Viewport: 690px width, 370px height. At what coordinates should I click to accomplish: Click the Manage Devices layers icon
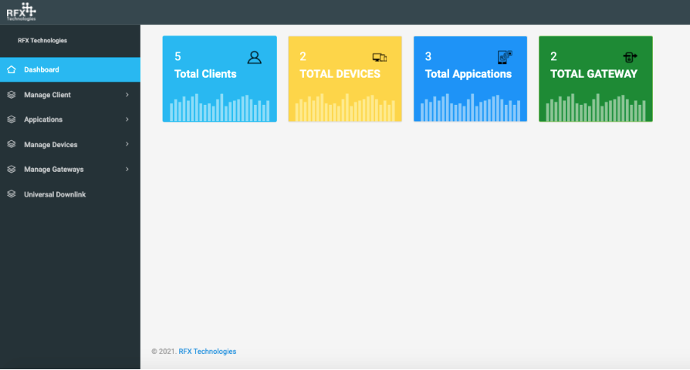point(11,144)
